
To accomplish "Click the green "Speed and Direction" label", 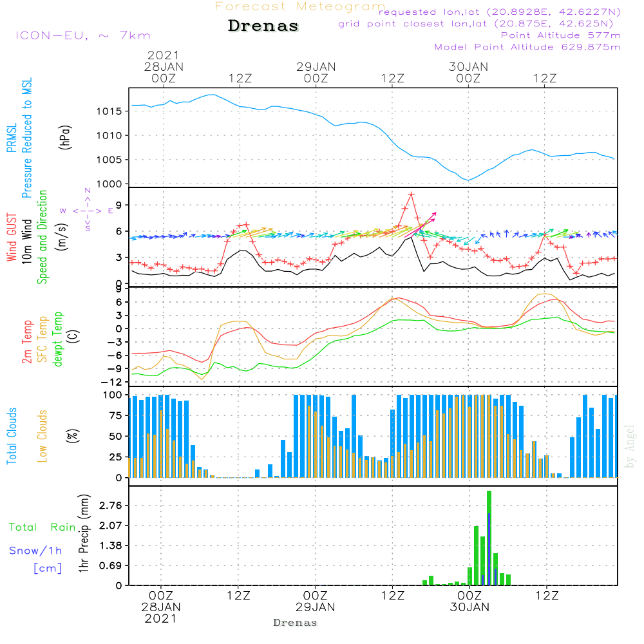I will pyautogui.click(x=42, y=237).
